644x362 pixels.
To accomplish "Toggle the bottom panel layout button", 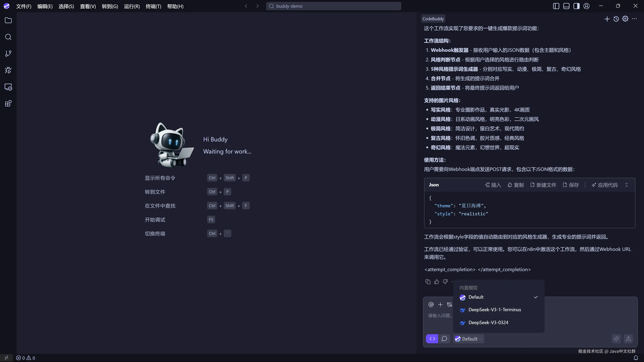I will (566, 6).
